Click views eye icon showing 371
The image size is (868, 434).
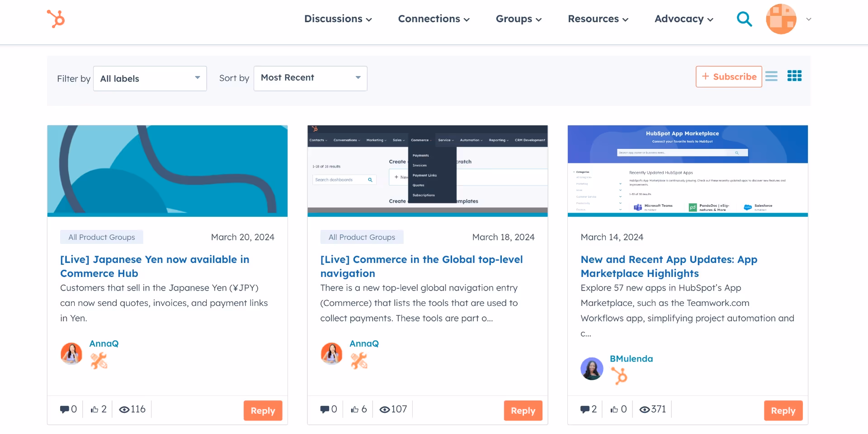pyautogui.click(x=645, y=410)
